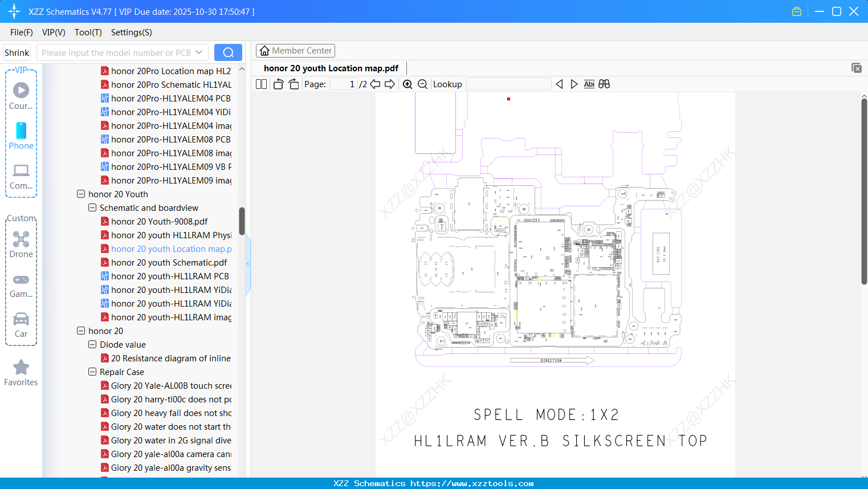Collapse the honor 20 Youth tree node
Screen dimensions: 868x489
[81, 194]
